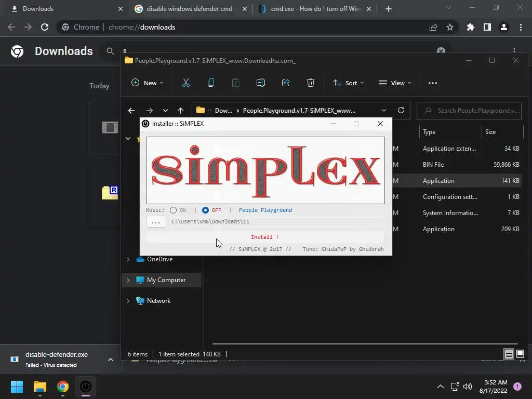Share this page from Chrome address bar
The height and width of the screenshot is (399, 532).
(x=433, y=27)
